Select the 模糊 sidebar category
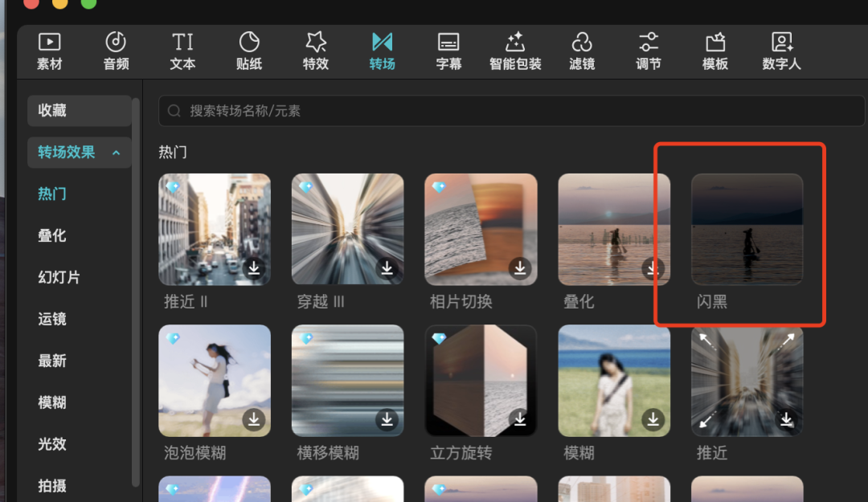The image size is (868, 502). [x=52, y=402]
